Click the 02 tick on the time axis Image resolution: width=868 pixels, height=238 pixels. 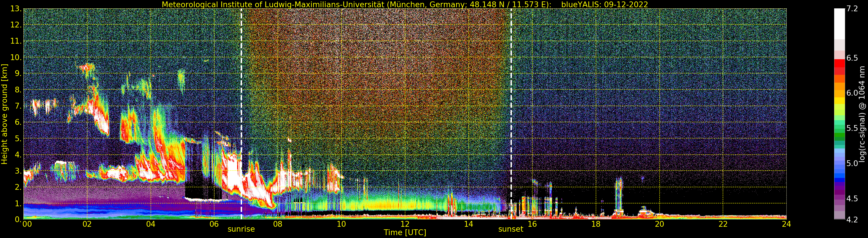(x=87, y=224)
